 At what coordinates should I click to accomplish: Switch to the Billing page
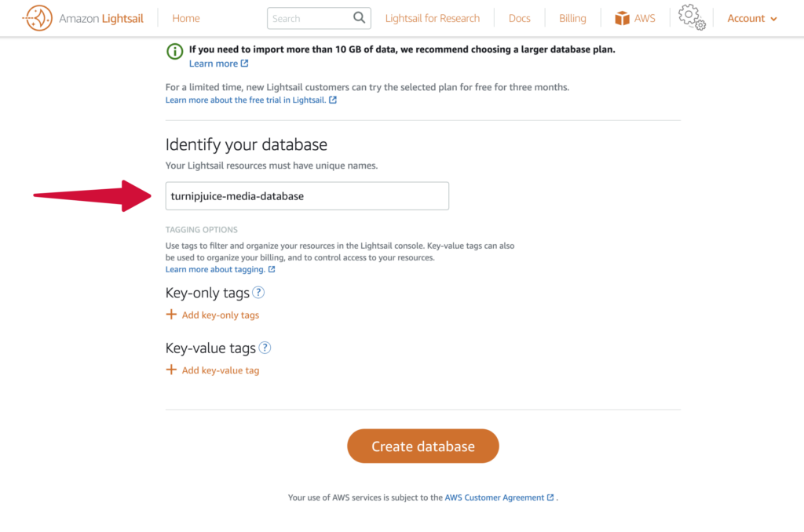point(572,17)
